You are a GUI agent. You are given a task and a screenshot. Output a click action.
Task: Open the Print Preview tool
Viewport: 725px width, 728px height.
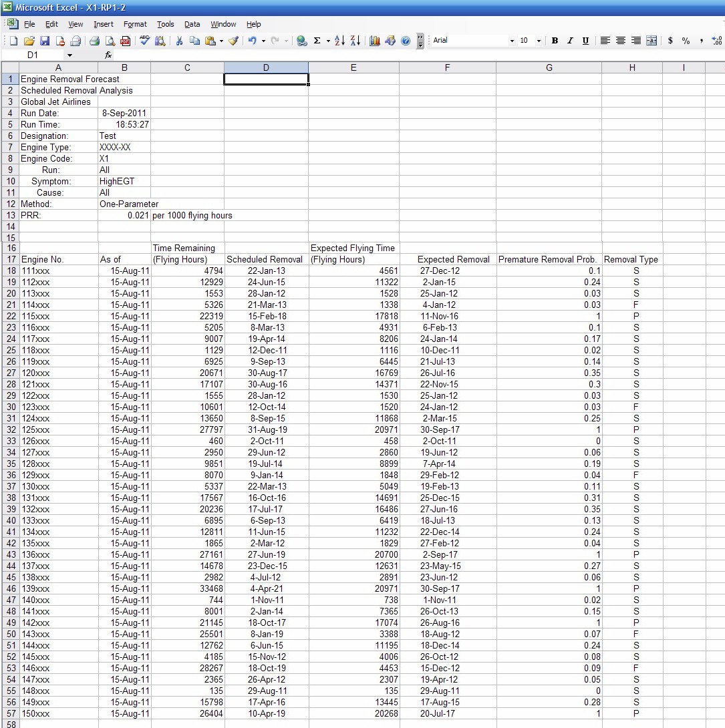point(110,41)
